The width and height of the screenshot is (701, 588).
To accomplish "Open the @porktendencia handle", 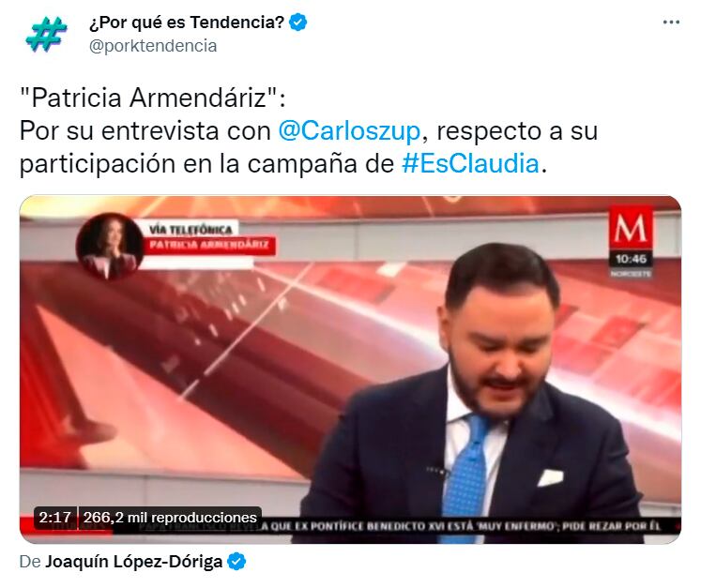I will pyautogui.click(x=153, y=46).
